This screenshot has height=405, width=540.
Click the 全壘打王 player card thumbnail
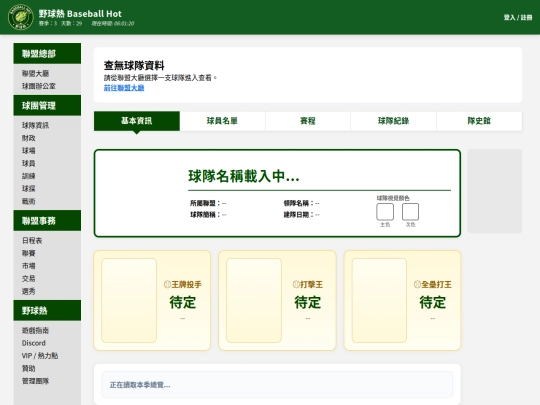pyautogui.click(x=379, y=300)
